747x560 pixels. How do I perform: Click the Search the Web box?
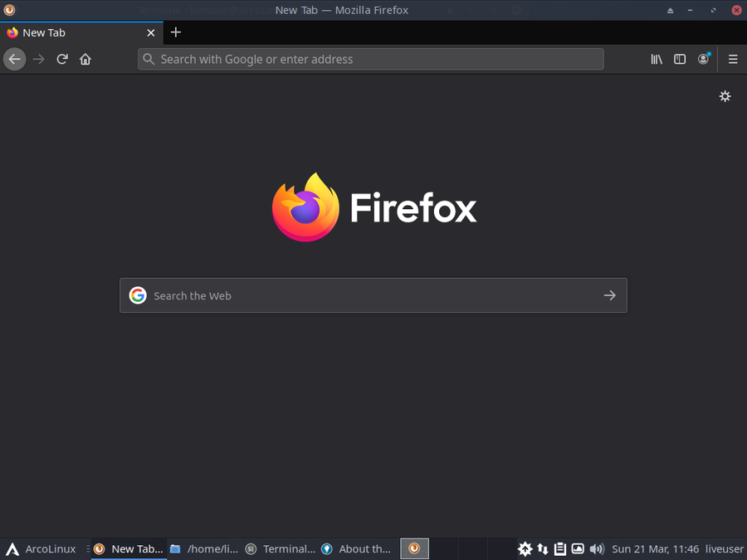(x=373, y=295)
